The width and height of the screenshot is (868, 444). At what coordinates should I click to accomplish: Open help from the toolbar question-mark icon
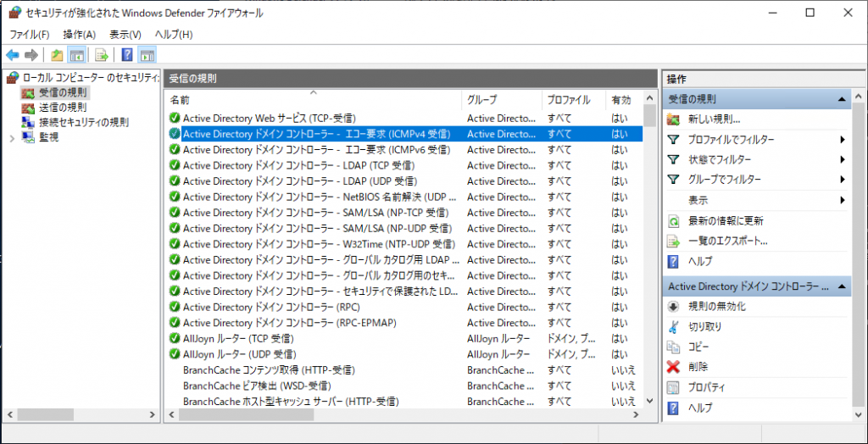pyautogui.click(x=127, y=55)
